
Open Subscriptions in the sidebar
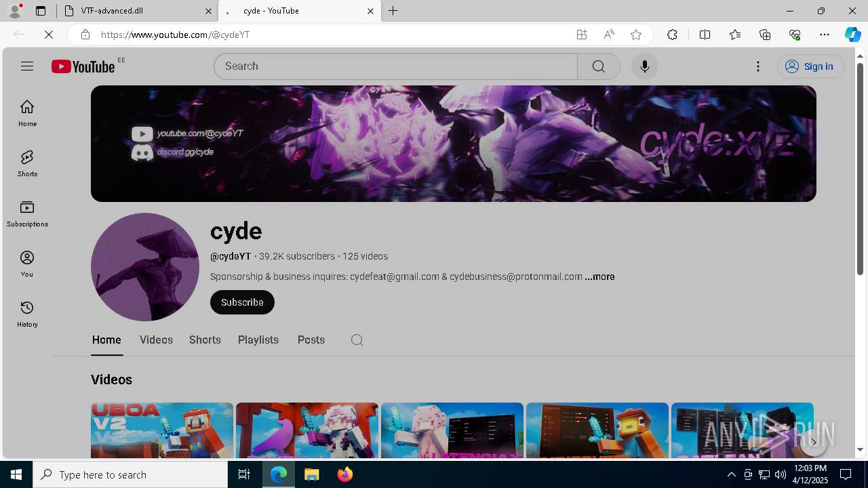click(27, 213)
